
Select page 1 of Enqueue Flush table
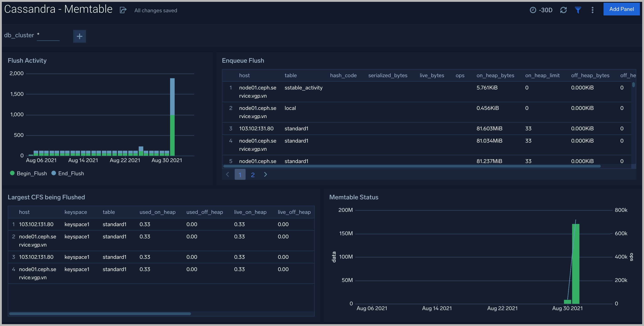point(240,175)
